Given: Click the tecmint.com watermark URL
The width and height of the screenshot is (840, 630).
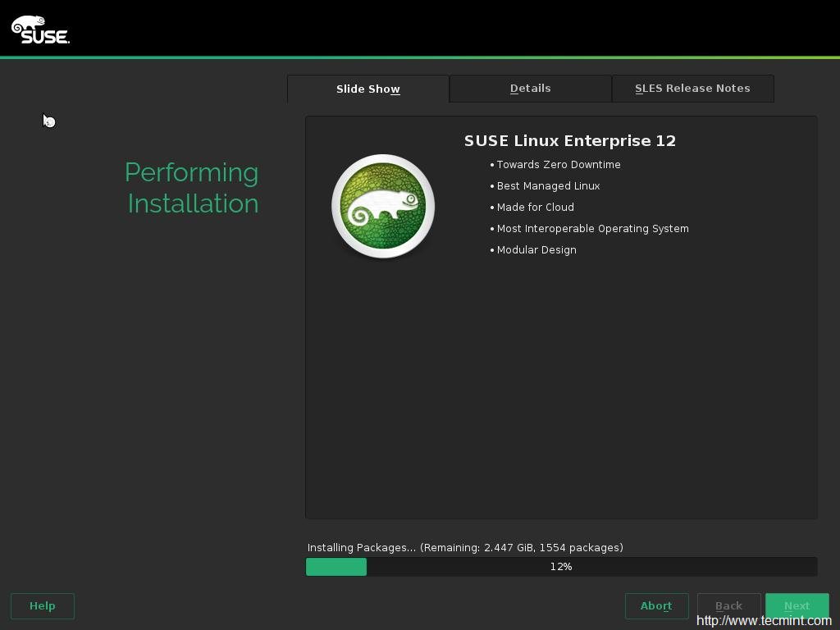Looking at the screenshot, I should pos(764,621).
